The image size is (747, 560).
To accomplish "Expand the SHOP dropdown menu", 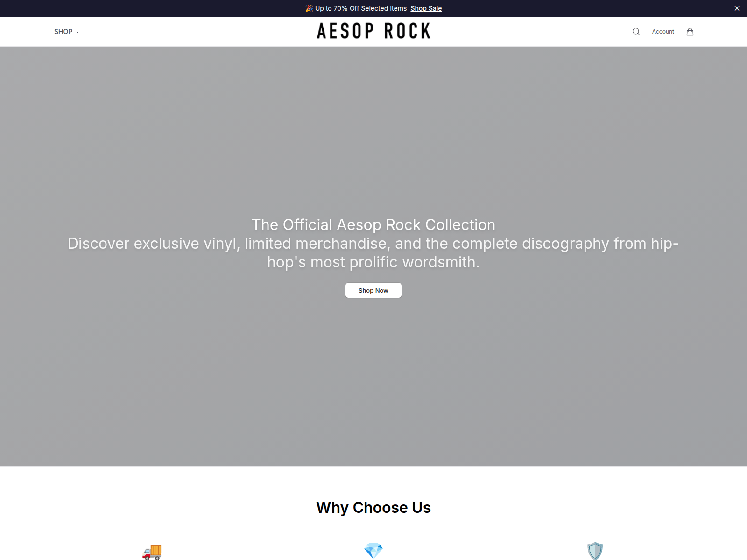I will click(x=66, y=32).
